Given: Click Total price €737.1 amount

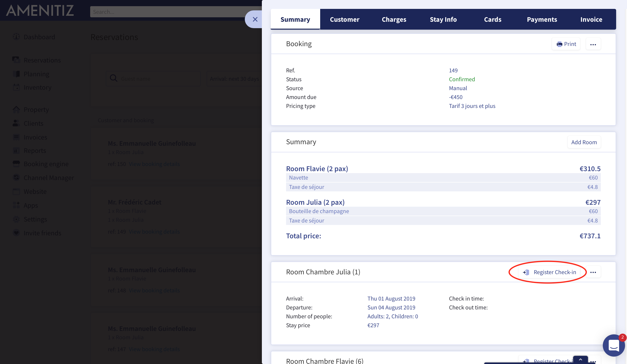Looking at the screenshot, I should point(590,236).
